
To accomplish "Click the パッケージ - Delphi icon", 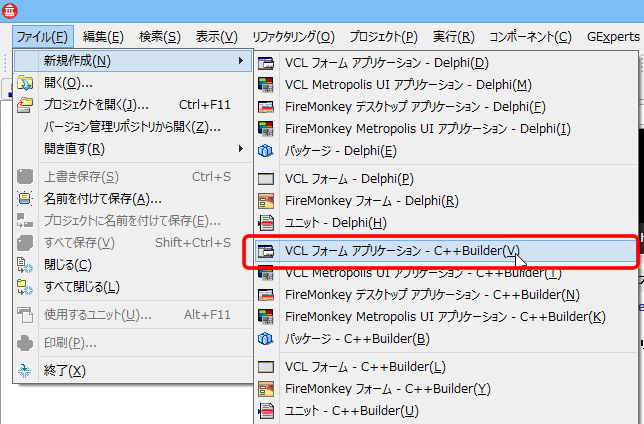I will click(266, 151).
